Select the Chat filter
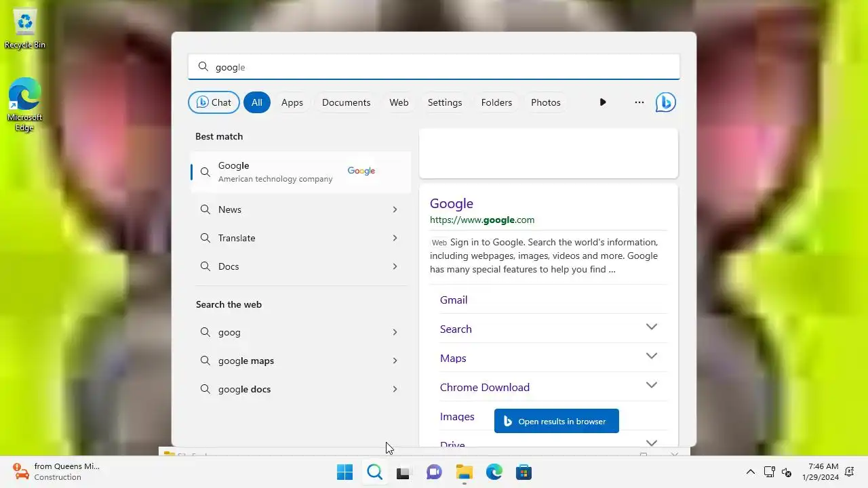This screenshot has width=868, height=488. pyautogui.click(x=214, y=102)
